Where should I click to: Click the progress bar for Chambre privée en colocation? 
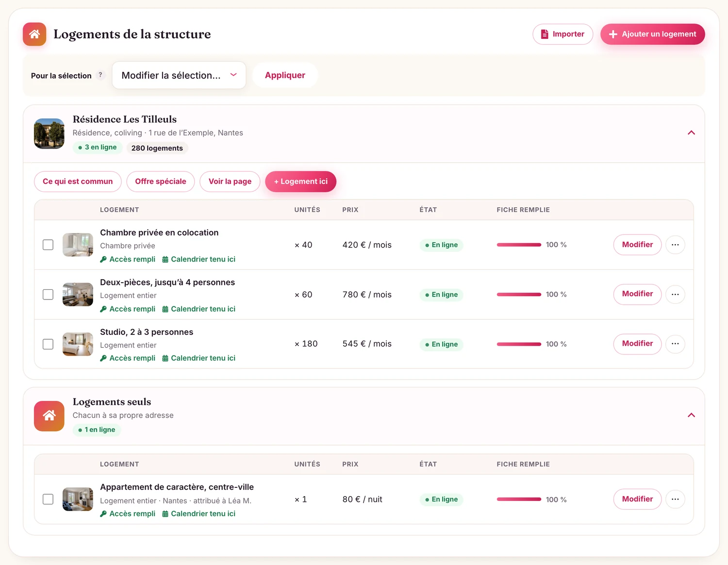[x=519, y=245]
